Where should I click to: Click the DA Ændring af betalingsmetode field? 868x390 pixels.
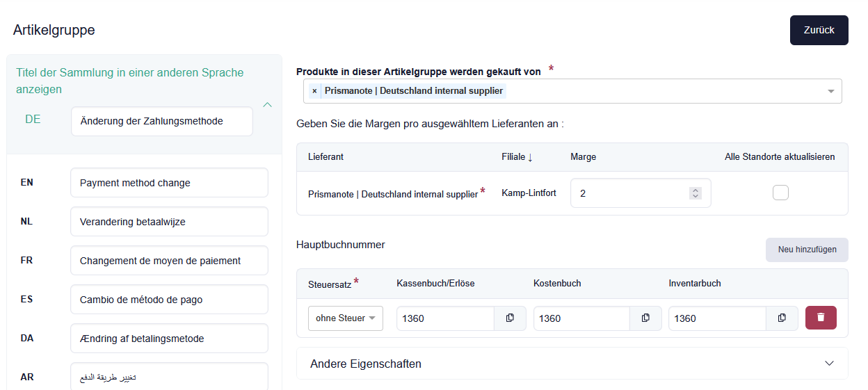pos(168,339)
